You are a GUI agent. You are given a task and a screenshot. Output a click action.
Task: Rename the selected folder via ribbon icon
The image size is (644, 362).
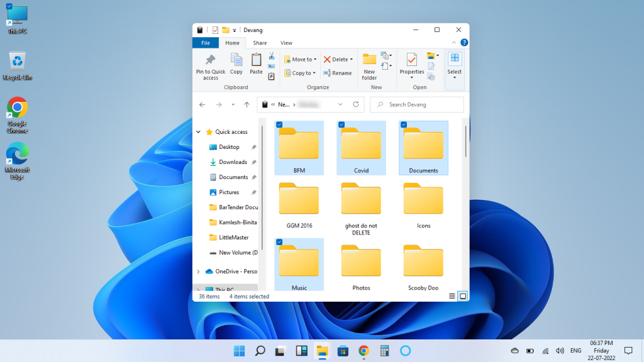pos(338,73)
